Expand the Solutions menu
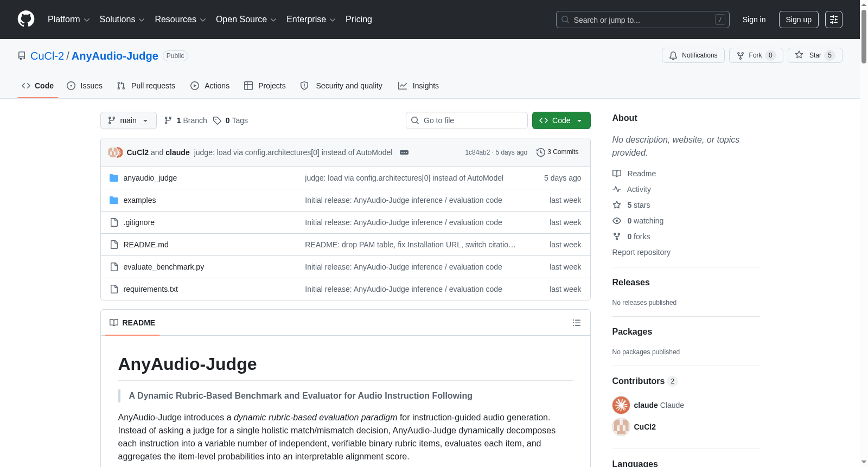 pyautogui.click(x=122, y=20)
